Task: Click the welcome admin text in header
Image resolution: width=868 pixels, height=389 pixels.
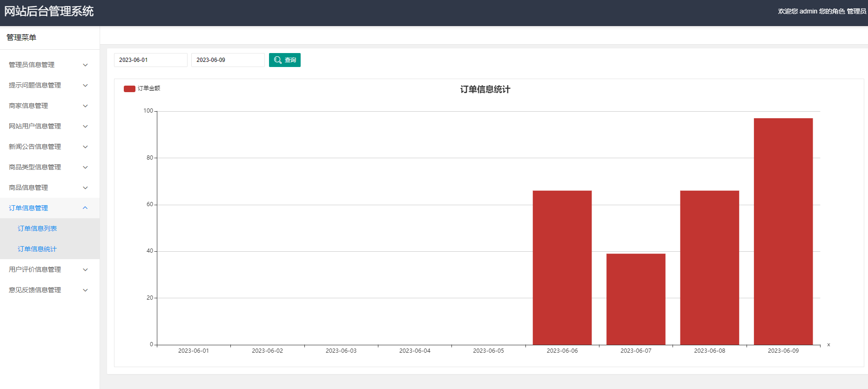Action: tap(822, 11)
